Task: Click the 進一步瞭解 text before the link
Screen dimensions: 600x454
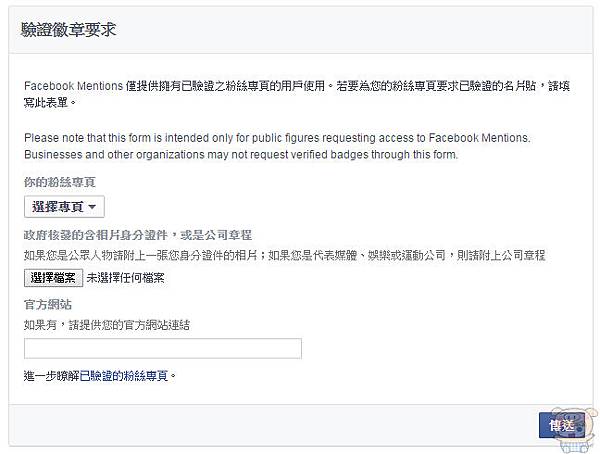Action: pos(52,376)
